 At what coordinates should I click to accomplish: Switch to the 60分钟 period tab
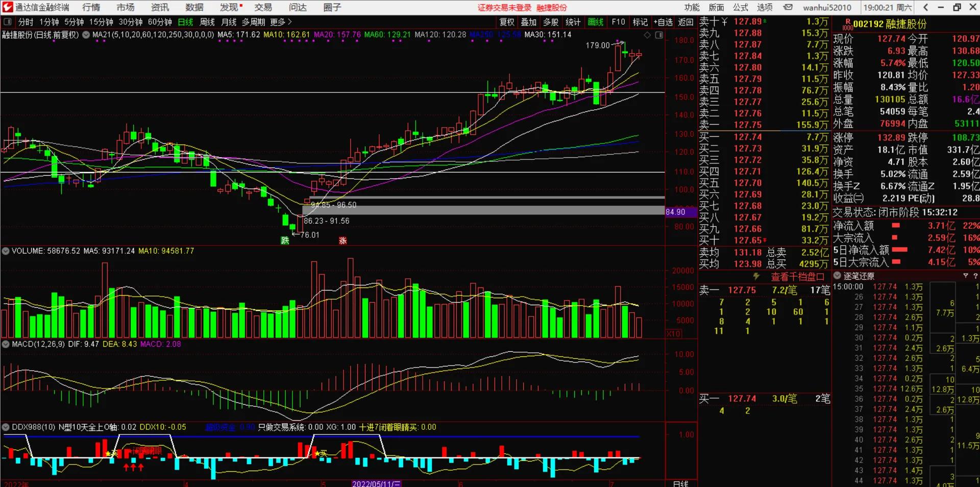click(x=160, y=22)
